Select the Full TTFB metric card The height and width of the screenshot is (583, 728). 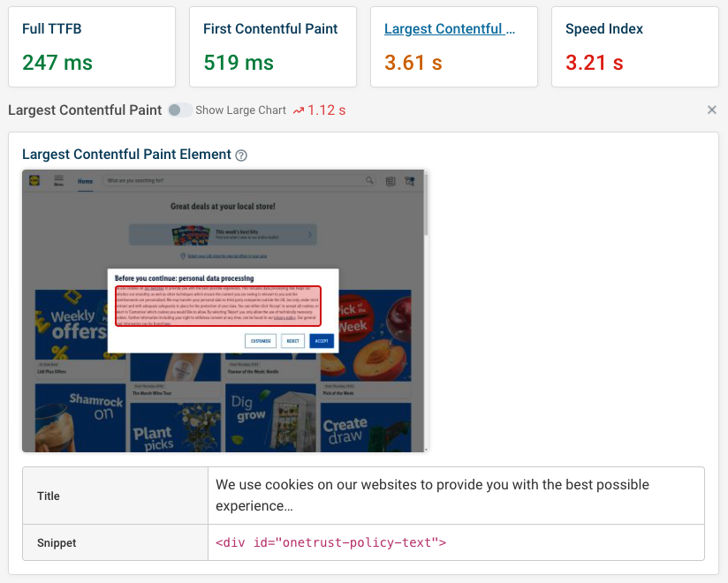(x=92, y=47)
